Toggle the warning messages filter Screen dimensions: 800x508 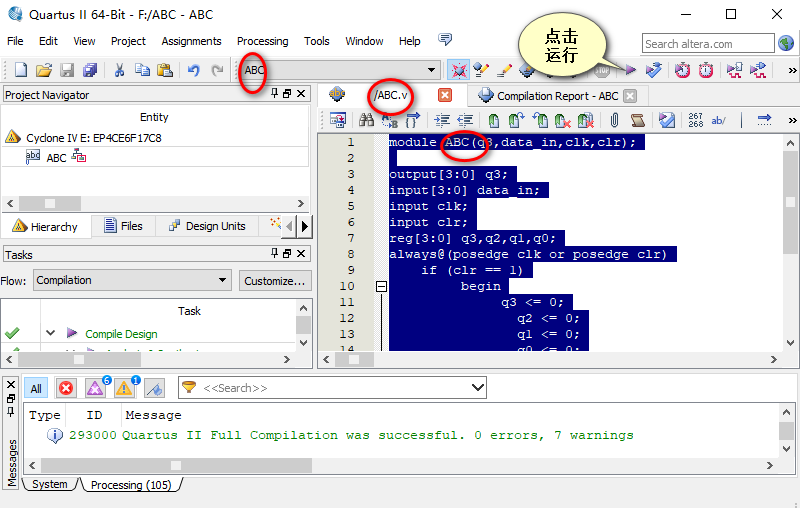pyautogui.click(x=124, y=389)
